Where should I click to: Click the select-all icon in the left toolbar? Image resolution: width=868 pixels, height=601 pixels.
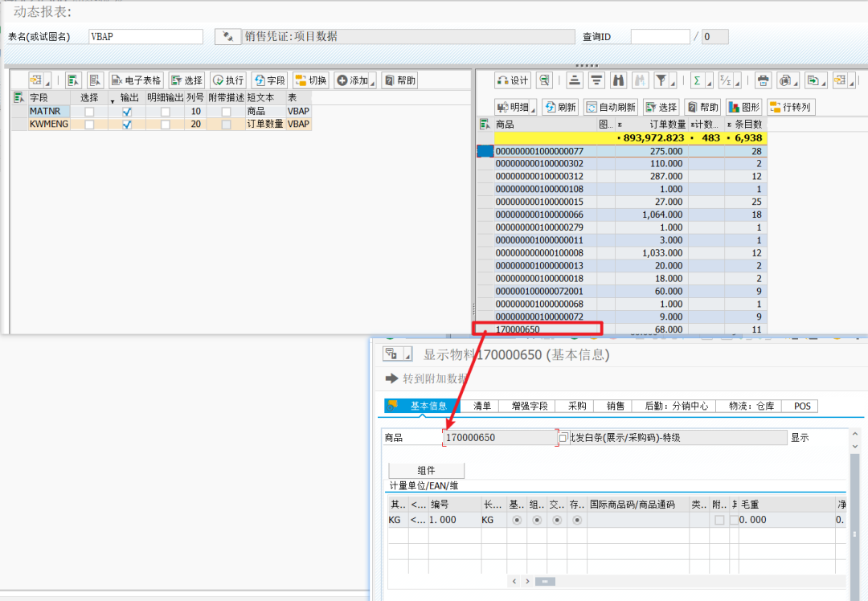[73, 80]
